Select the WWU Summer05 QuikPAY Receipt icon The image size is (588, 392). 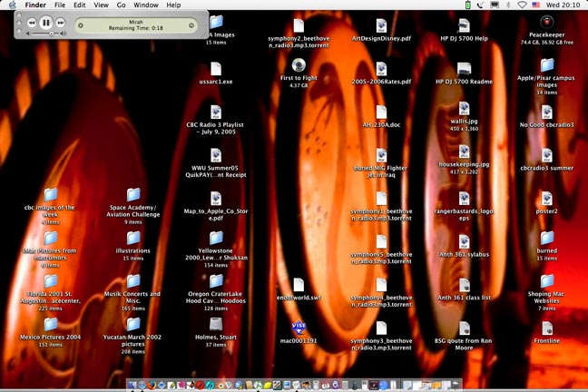(216, 155)
